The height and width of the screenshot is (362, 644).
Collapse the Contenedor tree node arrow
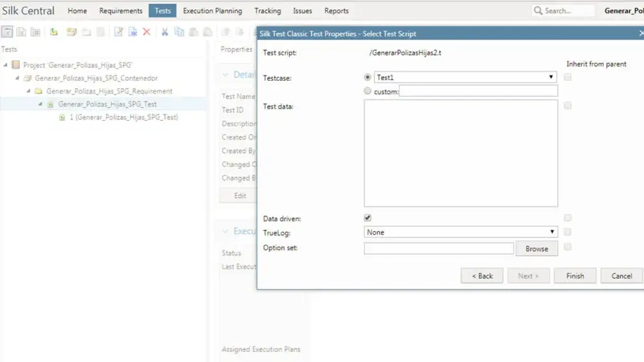tap(17, 77)
